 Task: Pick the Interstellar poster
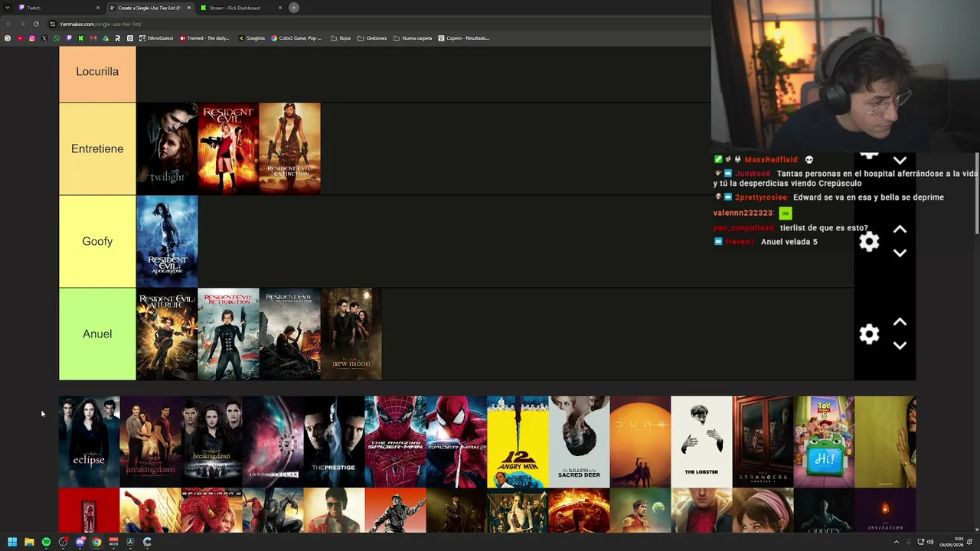pos(273,442)
